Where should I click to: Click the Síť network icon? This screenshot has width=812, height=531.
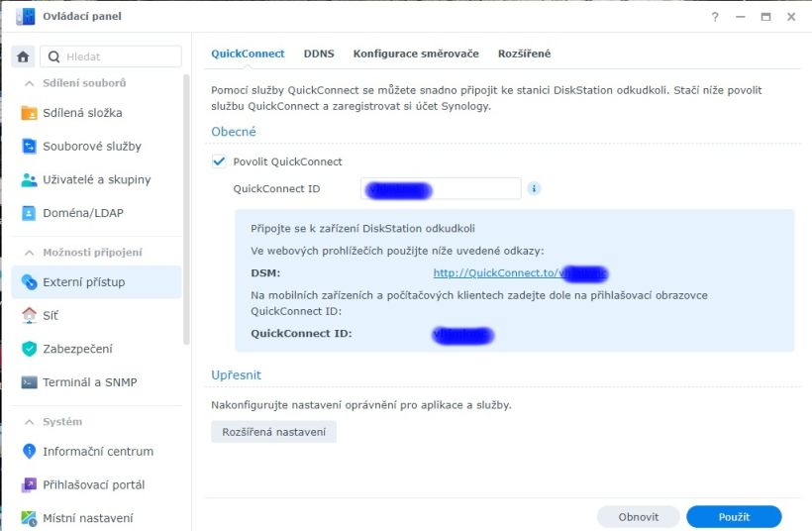point(29,315)
